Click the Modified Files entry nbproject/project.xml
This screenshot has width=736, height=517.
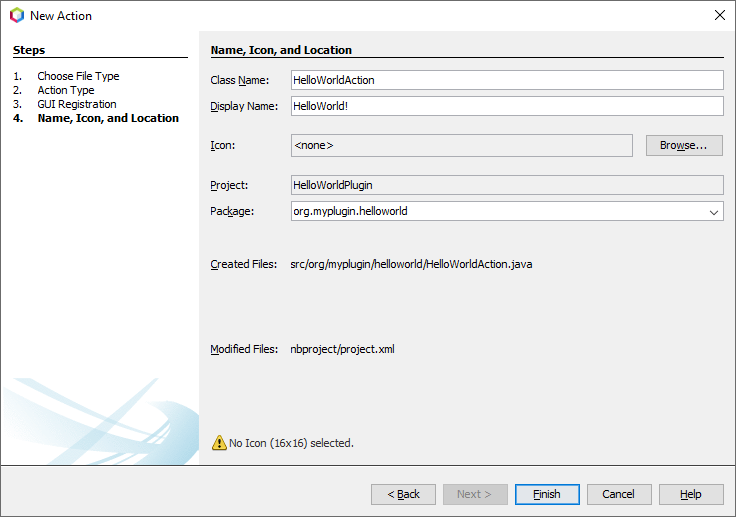pyautogui.click(x=342, y=350)
